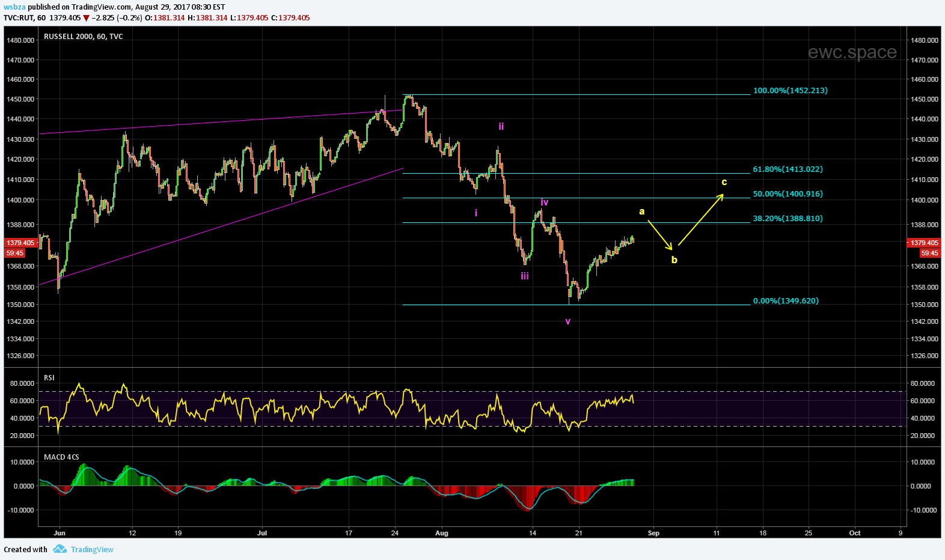945x560 pixels.
Task: Click the RSI indicator title
Action: tap(49, 378)
